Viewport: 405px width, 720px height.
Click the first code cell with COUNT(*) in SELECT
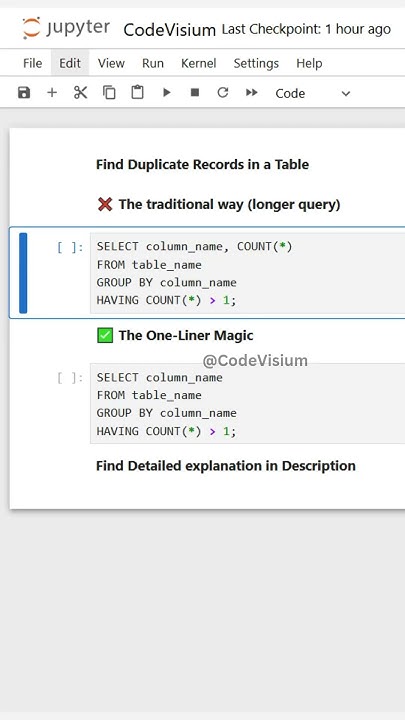(248, 273)
